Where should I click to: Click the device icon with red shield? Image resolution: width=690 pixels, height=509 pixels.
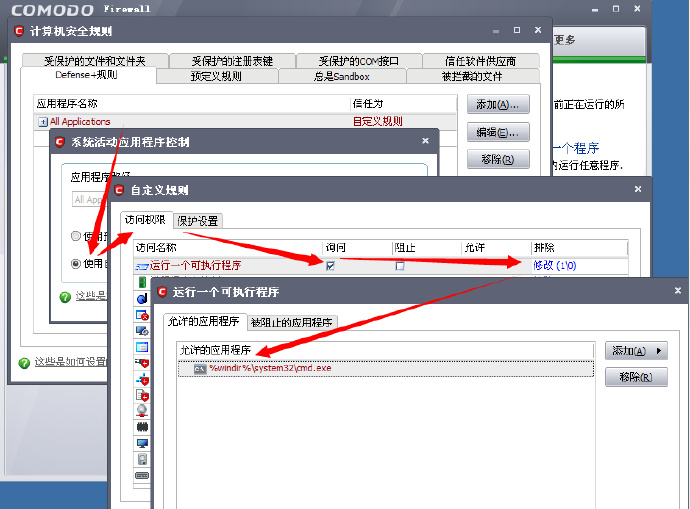[142, 363]
